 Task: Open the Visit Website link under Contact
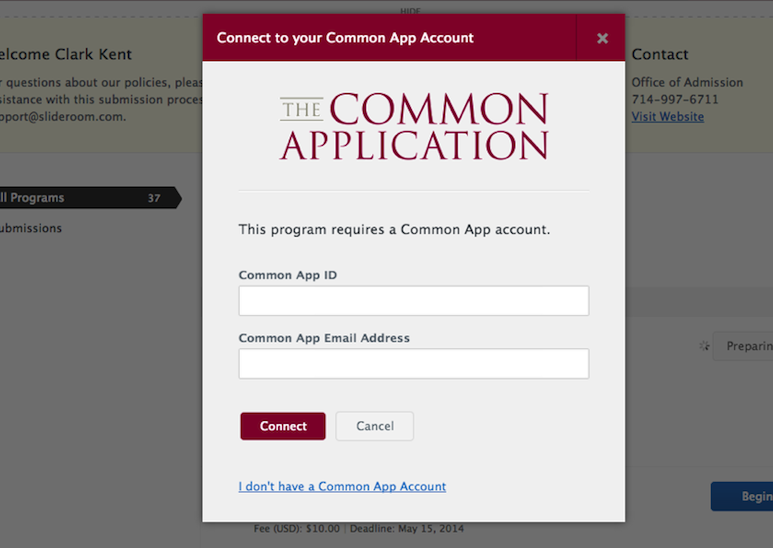668,117
